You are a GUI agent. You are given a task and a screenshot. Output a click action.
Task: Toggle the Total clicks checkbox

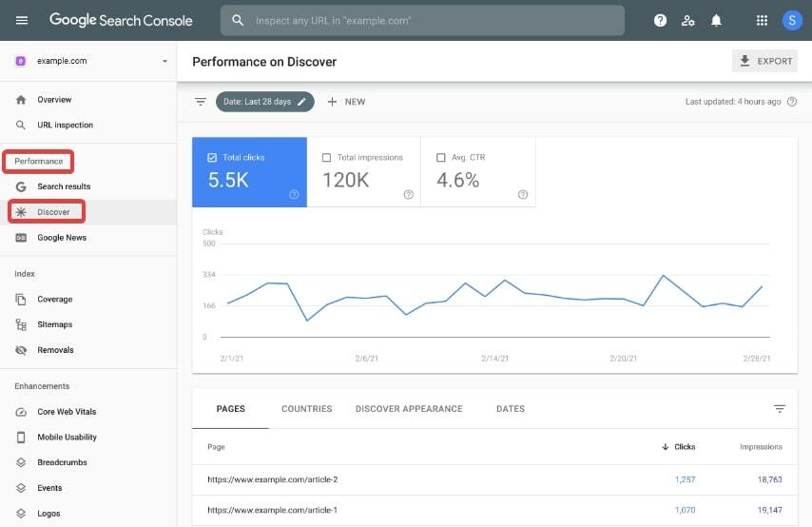[x=212, y=158]
